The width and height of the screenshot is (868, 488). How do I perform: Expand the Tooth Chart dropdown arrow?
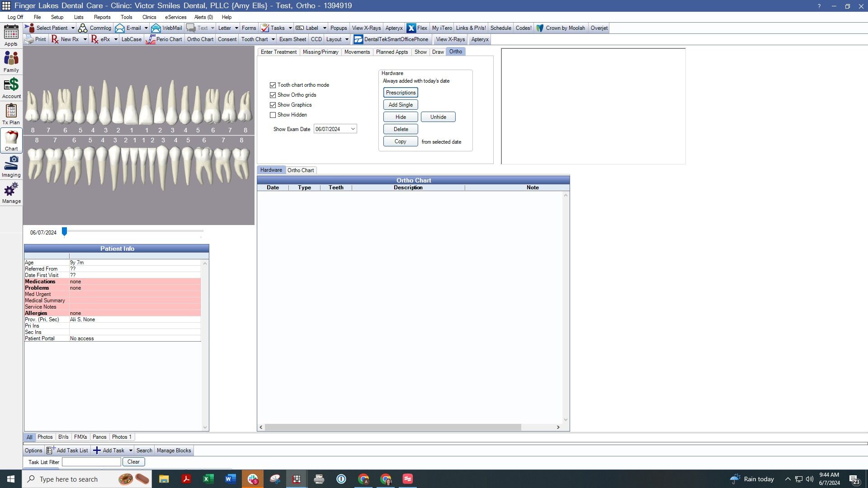273,39
